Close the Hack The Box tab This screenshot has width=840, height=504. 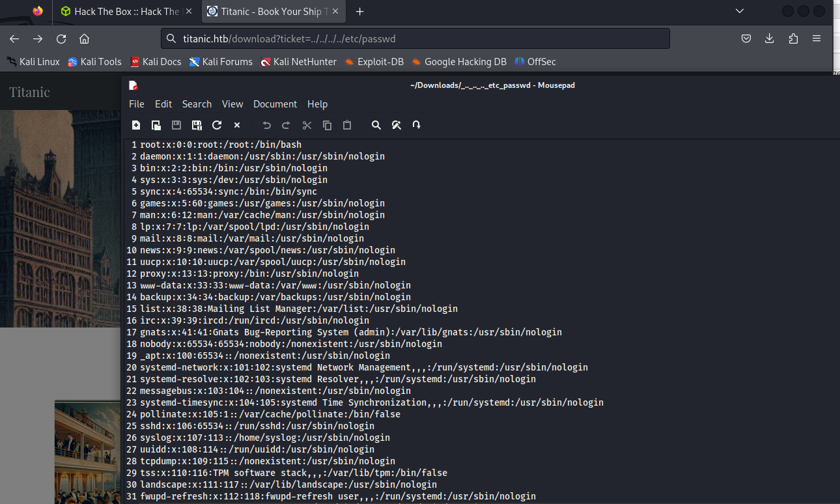point(189,11)
